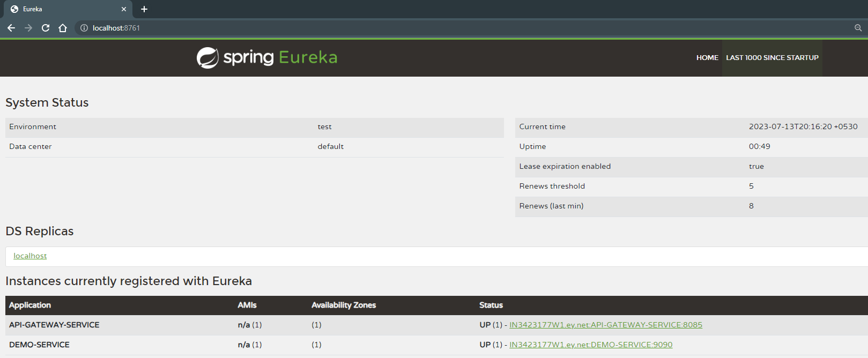
Task: Click the DS Replicas heading
Action: click(x=40, y=231)
